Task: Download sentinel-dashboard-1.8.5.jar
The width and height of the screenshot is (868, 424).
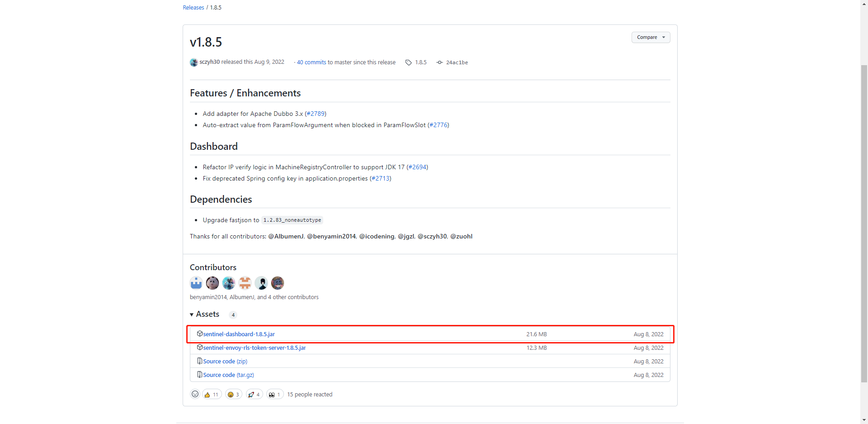Action: coord(239,334)
